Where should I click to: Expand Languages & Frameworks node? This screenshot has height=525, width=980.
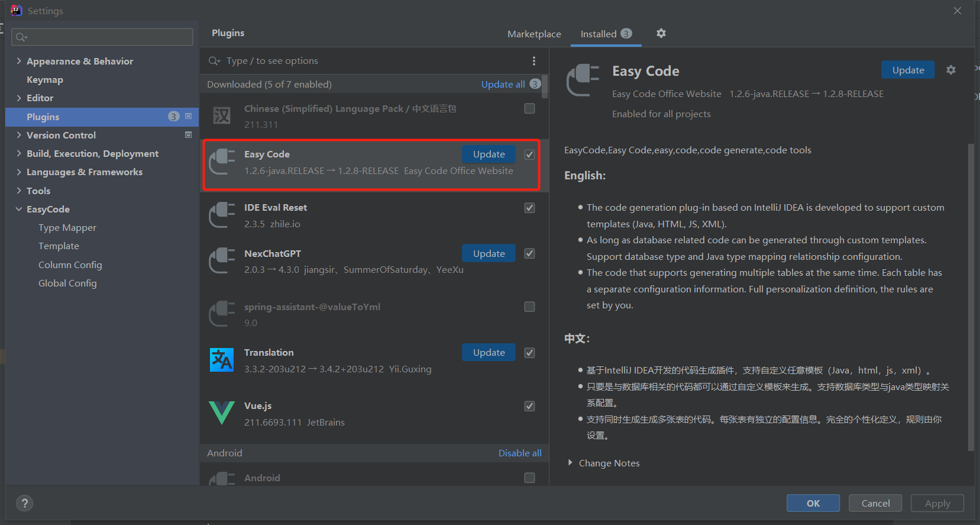coord(19,172)
